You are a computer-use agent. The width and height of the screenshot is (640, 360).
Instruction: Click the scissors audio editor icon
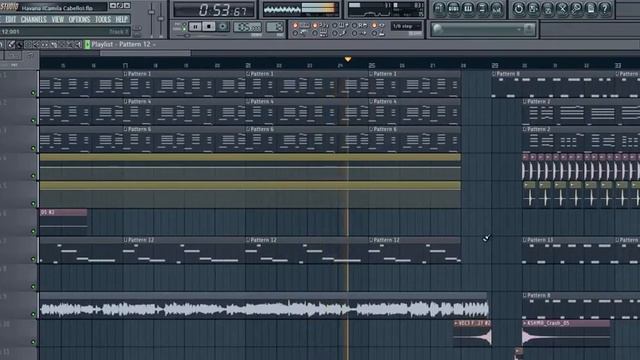point(562,9)
